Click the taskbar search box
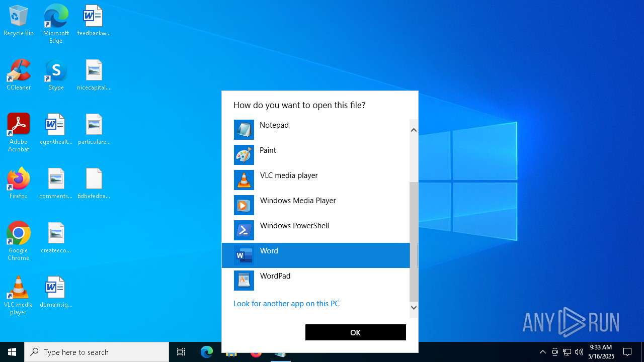644x362 pixels. pyautogui.click(x=97, y=352)
